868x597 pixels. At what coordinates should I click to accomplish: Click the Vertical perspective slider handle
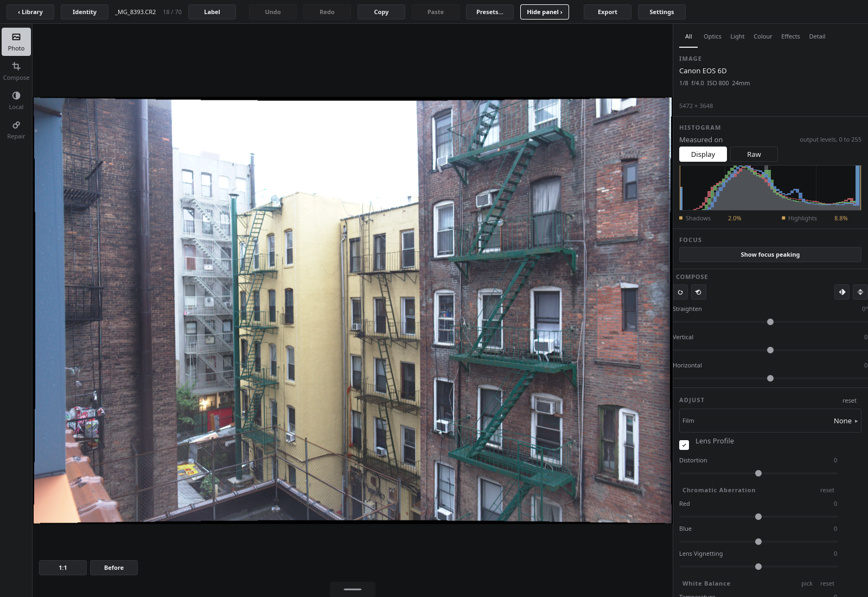pyautogui.click(x=770, y=350)
